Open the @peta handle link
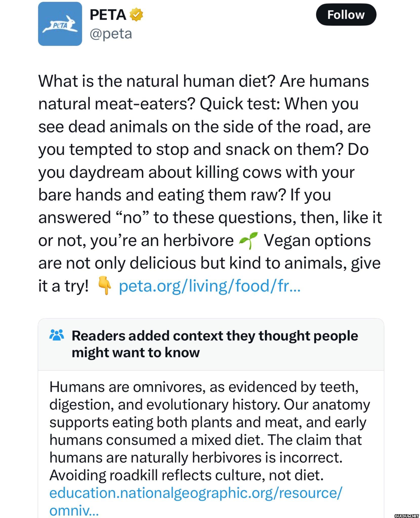 (111, 34)
